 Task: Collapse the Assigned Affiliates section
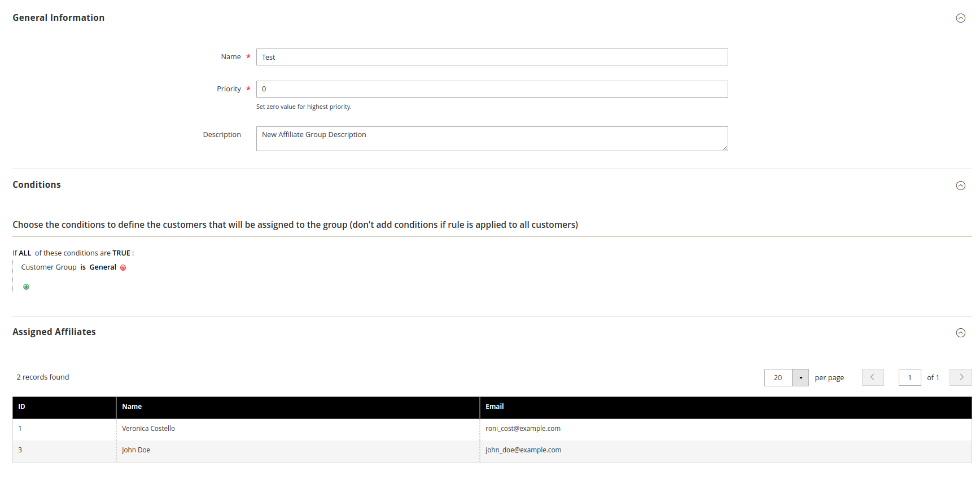tap(960, 333)
